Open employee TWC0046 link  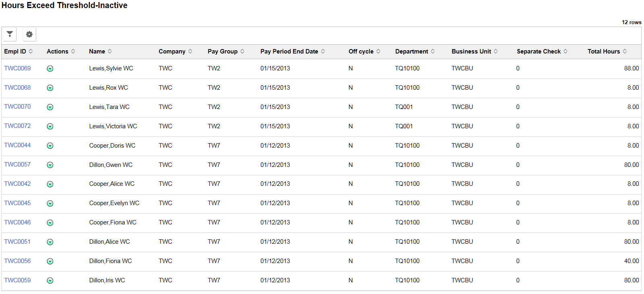[x=17, y=222]
